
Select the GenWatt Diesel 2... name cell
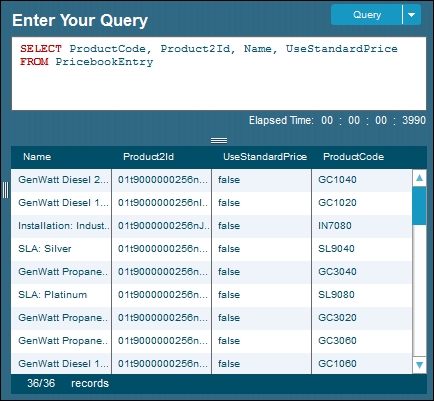point(61,180)
